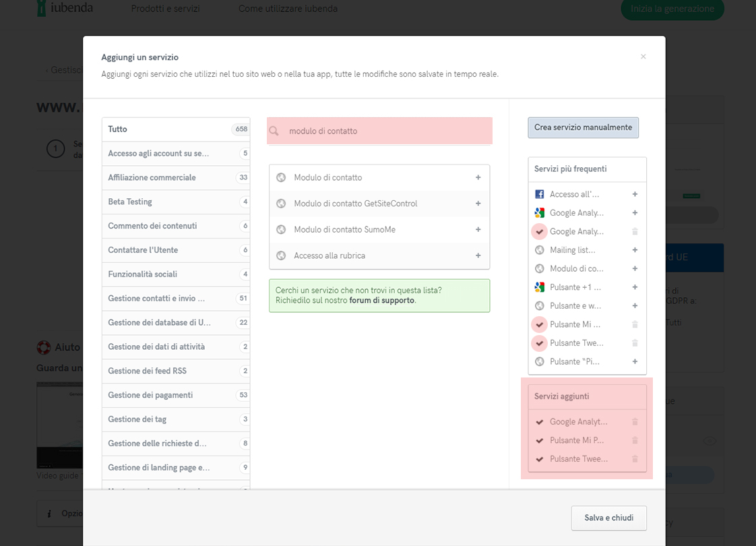Select Accesso alla rubrica result text
Screen dimensions: 756x546
point(329,255)
